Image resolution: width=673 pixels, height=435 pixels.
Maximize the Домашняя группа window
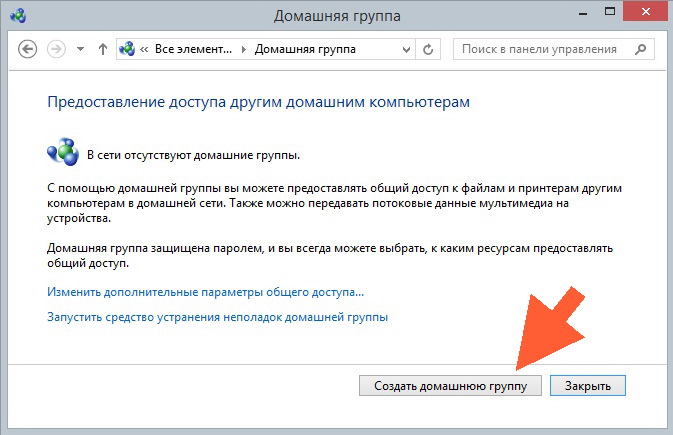610,12
